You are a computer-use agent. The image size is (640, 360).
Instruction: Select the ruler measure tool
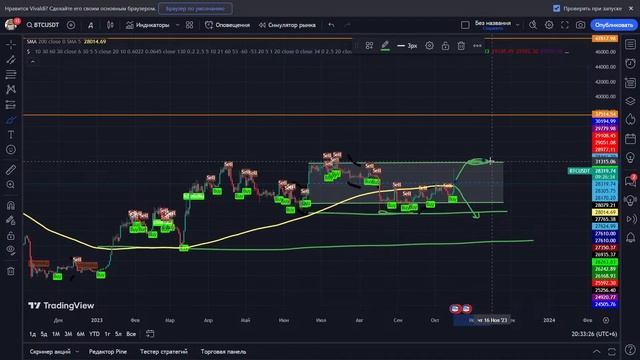pyautogui.click(x=11, y=170)
